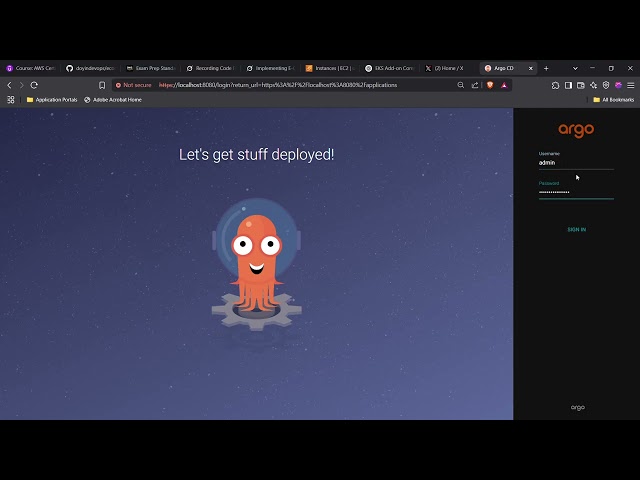This screenshot has width=640, height=480.
Task: Focus the Password input field
Action: [x=576, y=192]
